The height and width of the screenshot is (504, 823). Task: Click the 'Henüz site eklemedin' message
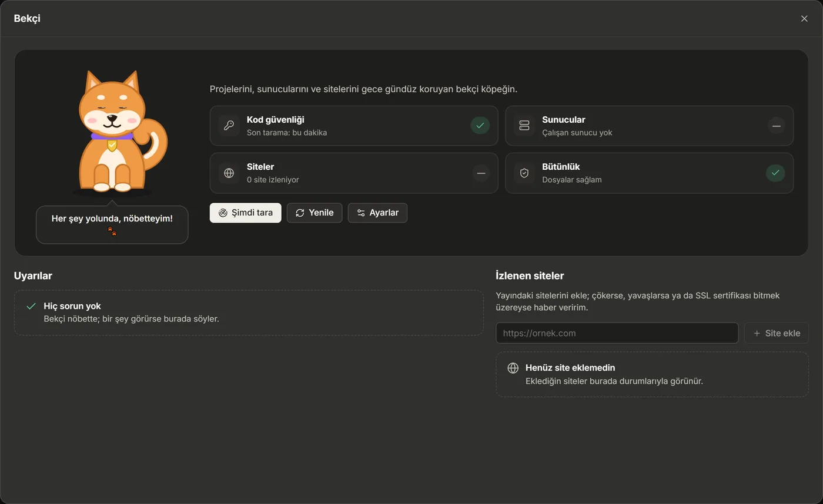click(570, 368)
